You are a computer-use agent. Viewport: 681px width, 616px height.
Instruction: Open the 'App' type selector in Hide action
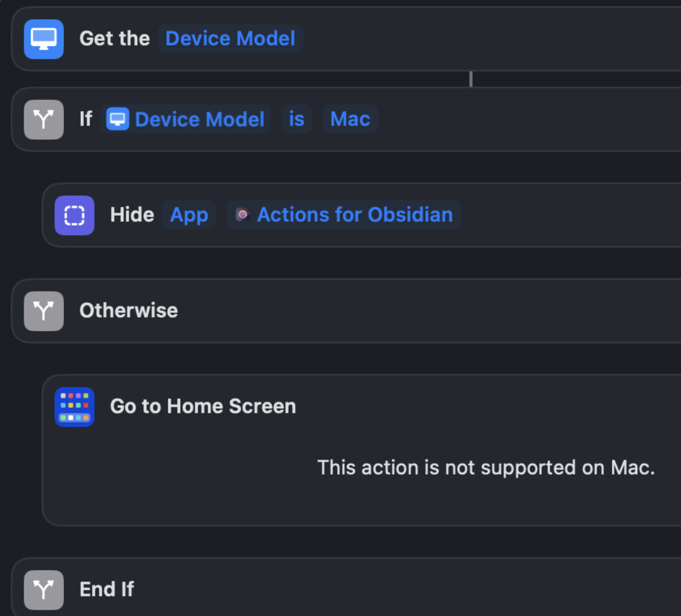pos(189,215)
